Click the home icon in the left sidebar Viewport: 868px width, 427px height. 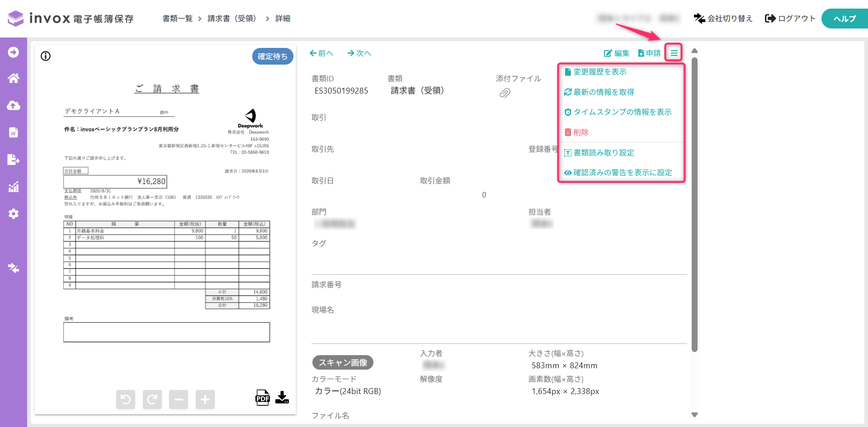(14, 79)
